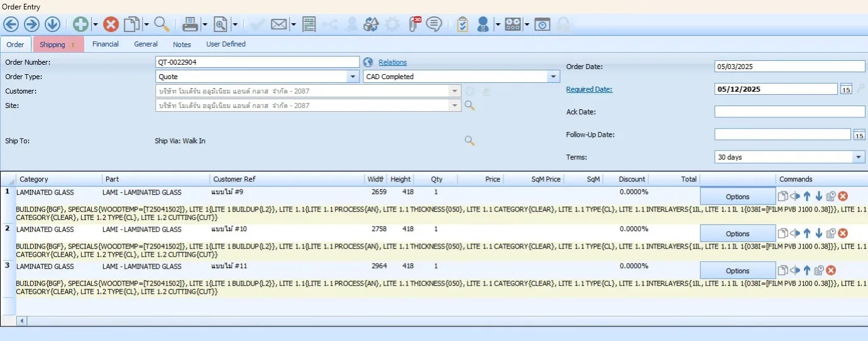Open the clipboard checklist icon

click(x=463, y=24)
